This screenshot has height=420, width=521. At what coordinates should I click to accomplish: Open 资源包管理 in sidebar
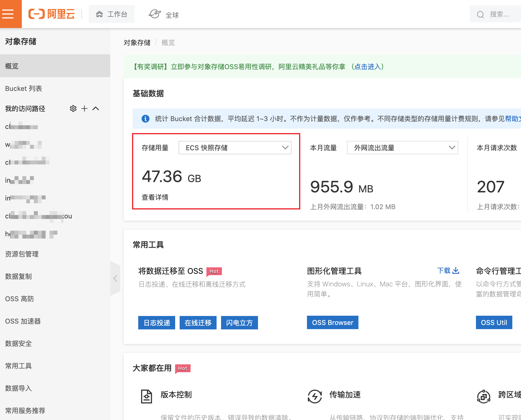22,254
